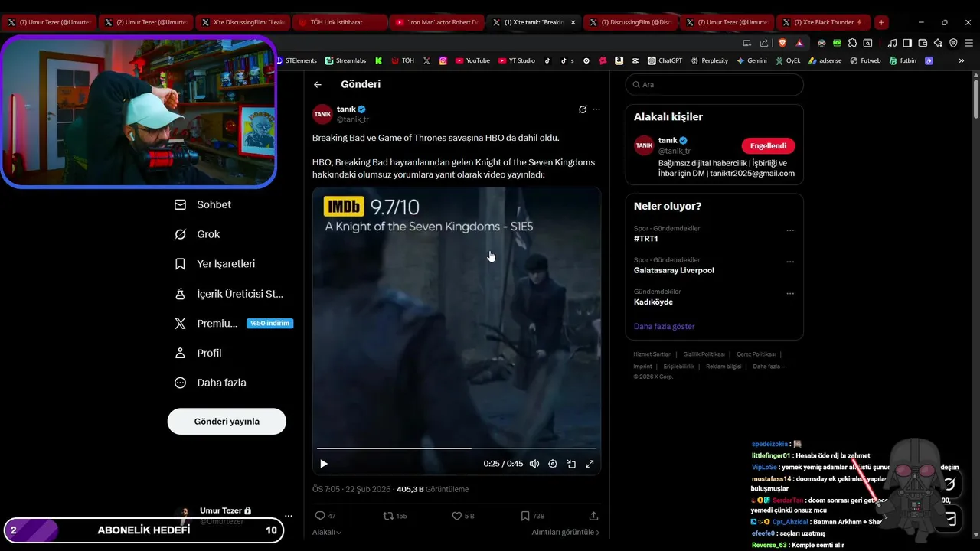Expand the Daha fazla sidebar menu

click(211, 383)
